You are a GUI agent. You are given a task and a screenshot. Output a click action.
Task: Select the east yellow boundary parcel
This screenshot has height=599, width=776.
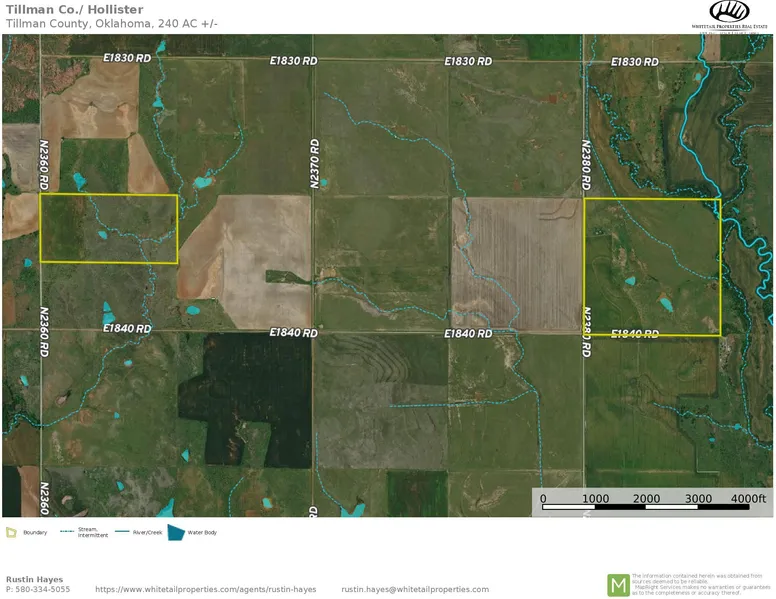pos(652,267)
